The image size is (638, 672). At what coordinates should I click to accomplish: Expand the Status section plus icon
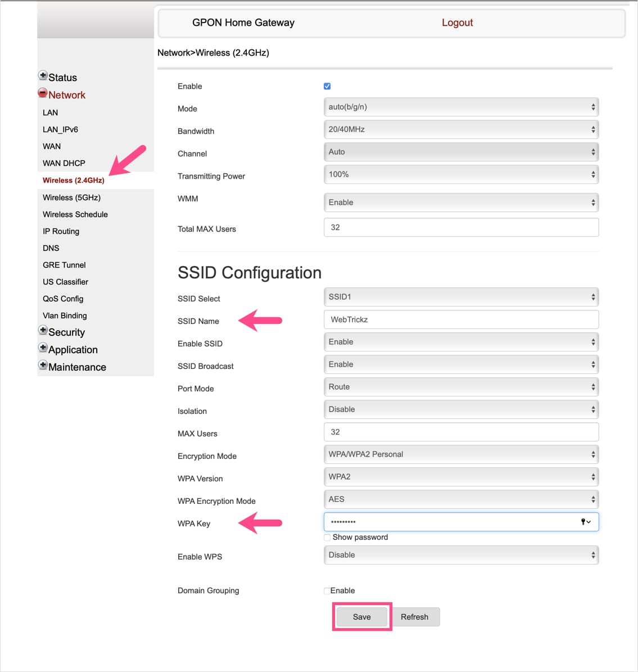(x=43, y=75)
